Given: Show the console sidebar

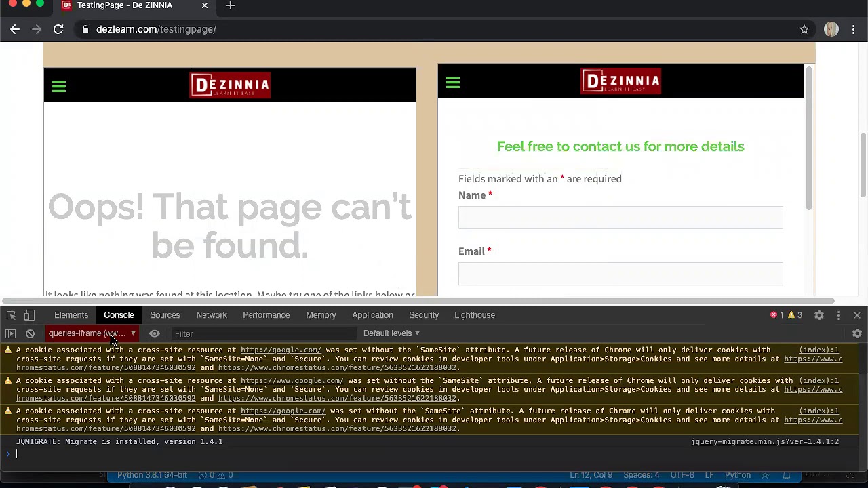Looking at the screenshot, I should (x=10, y=333).
